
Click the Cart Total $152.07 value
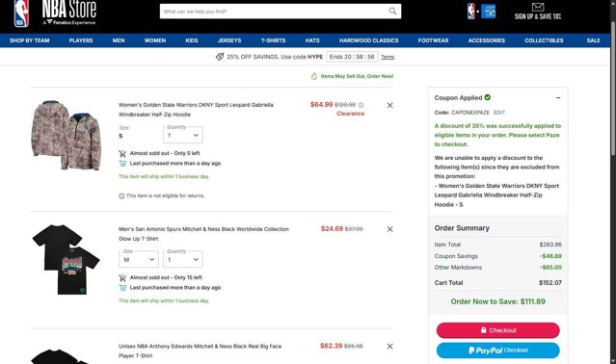(x=550, y=283)
